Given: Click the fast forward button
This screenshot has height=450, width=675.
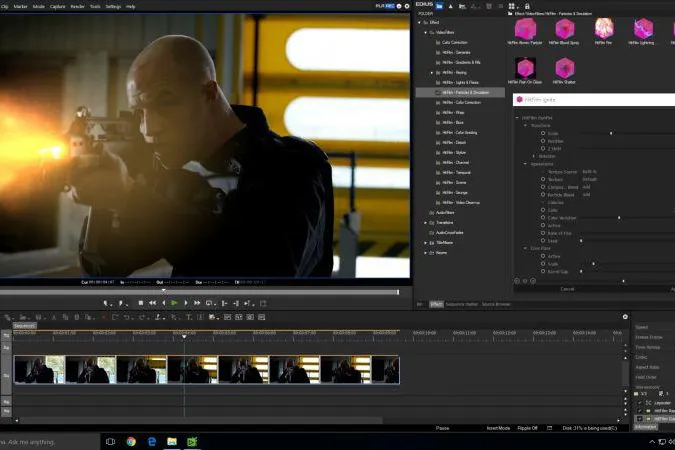Looking at the screenshot, I should click(x=197, y=303).
